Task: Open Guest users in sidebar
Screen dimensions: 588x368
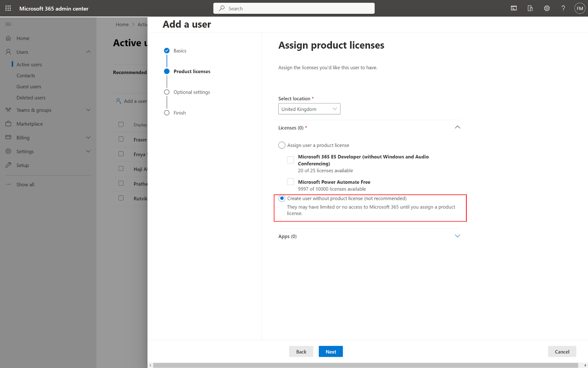Action: pyautogui.click(x=29, y=86)
